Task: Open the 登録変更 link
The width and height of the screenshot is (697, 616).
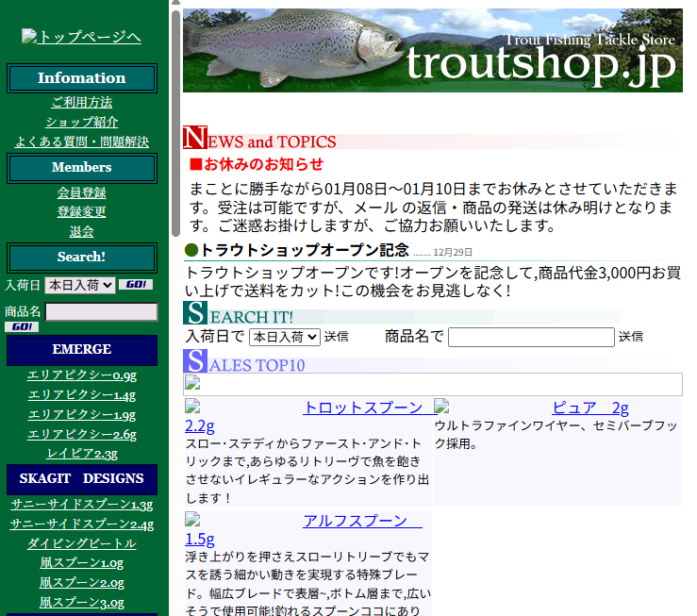Action: 82,211
